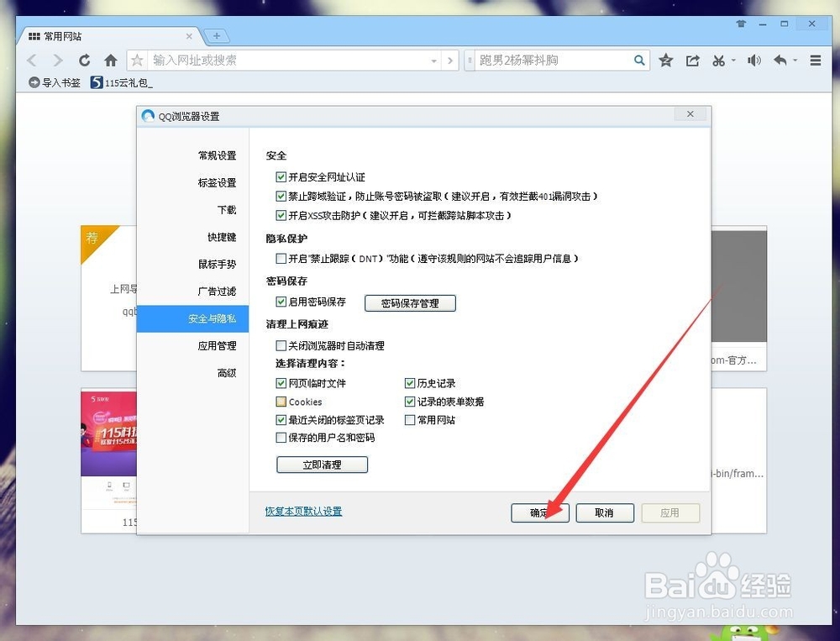Viewport: 840px width, 641px height.
Task: Open the home page icon
Action: [x=111, y=60]
